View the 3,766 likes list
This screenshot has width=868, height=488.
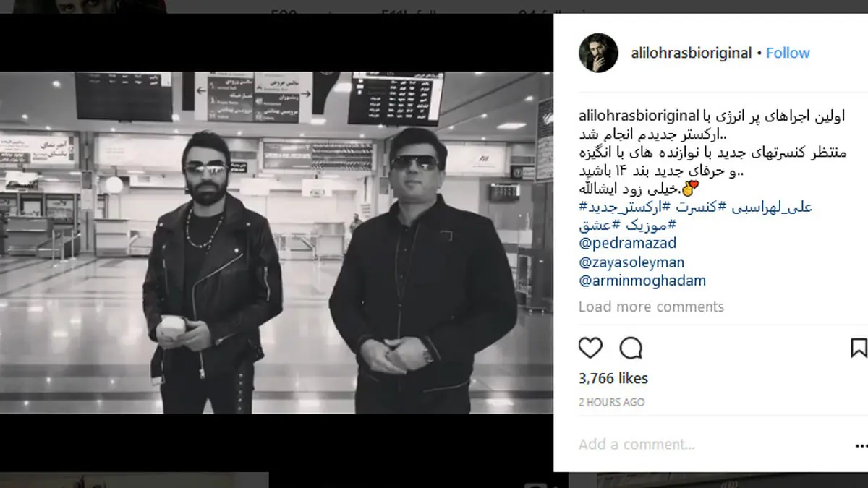[613, 378]
